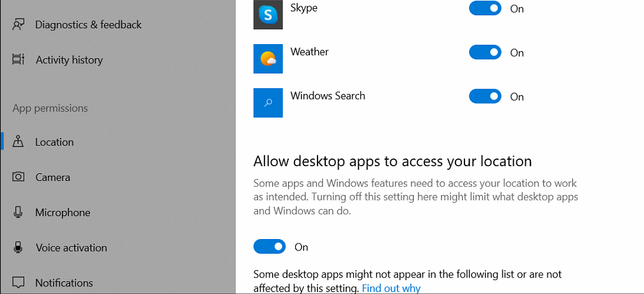Switch off Windows Search location toggle
This screenshot has height=294, width=644.
click(x=485, y=97)
